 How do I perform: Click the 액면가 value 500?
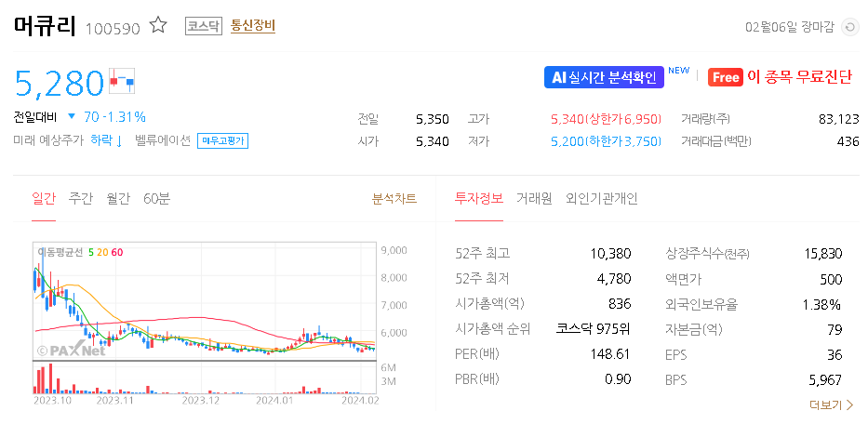tap(831, 279)
